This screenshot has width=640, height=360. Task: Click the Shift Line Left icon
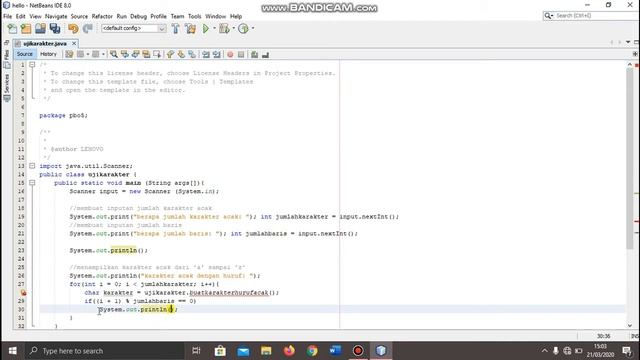click(206, 54)
